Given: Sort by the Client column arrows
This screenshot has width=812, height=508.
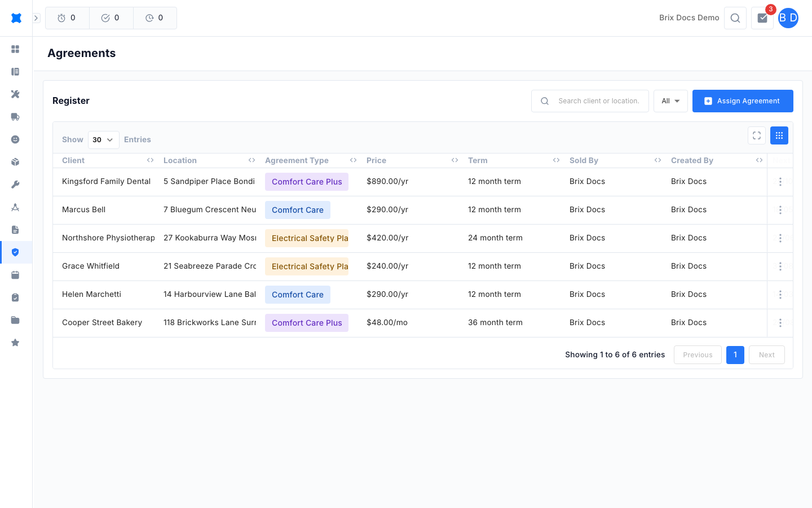Looking at the screenshot, I should [151, 160].
